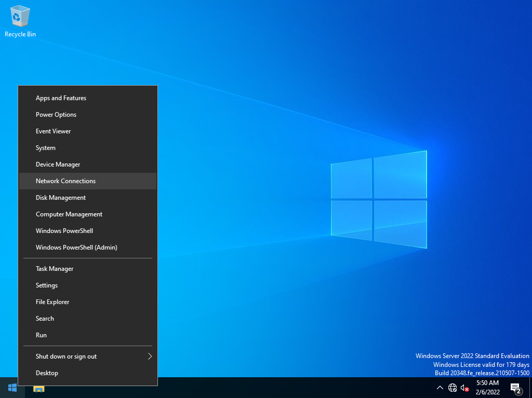The width and height of the screenshot is (532, 398).
Task: Go to Settings from the menu
Action: coord(88,285)
